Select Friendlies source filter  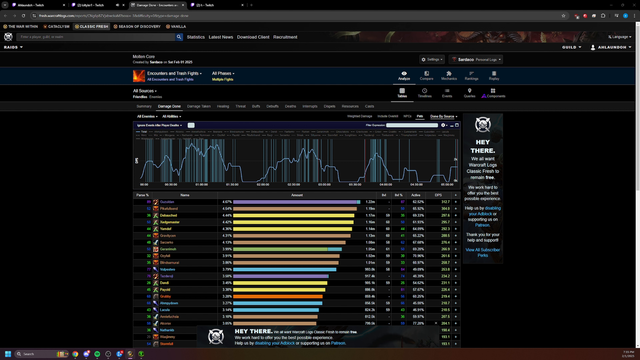pos(140,97)
